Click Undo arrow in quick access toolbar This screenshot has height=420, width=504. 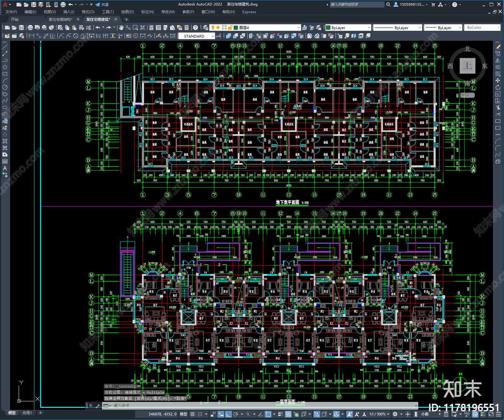(x=71, y=4)
